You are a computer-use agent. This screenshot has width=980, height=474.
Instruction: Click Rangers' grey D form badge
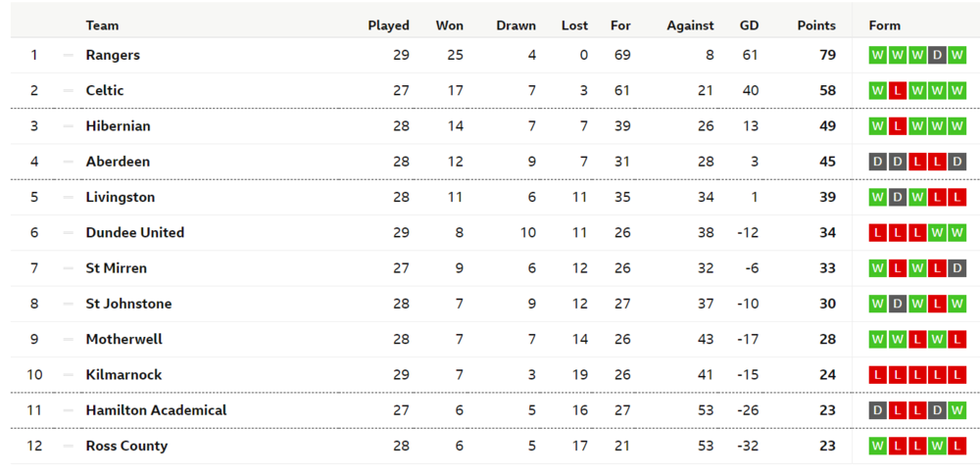point(937,56)
